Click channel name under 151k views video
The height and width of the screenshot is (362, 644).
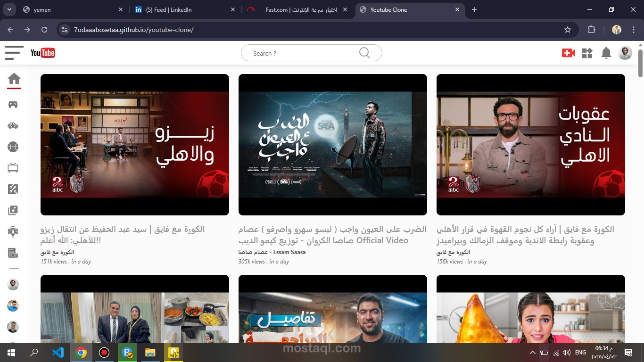coord(58,252)
